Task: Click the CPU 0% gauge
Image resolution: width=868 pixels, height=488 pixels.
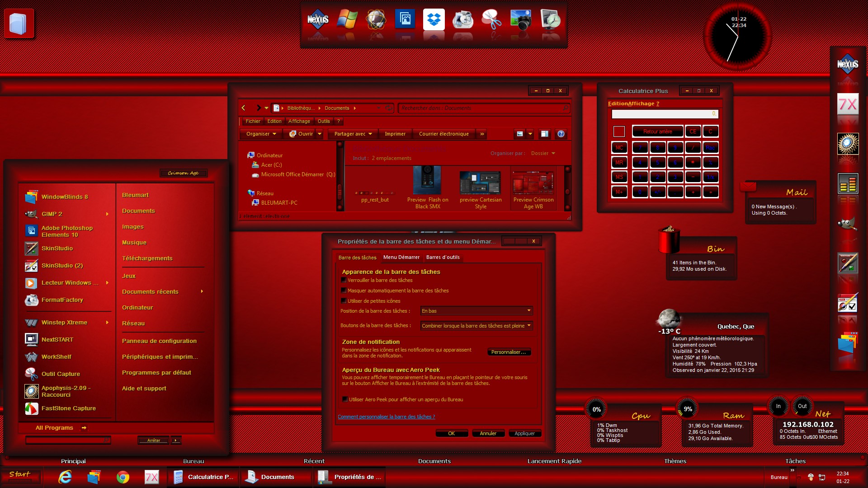Action: (x=597, y=409)
